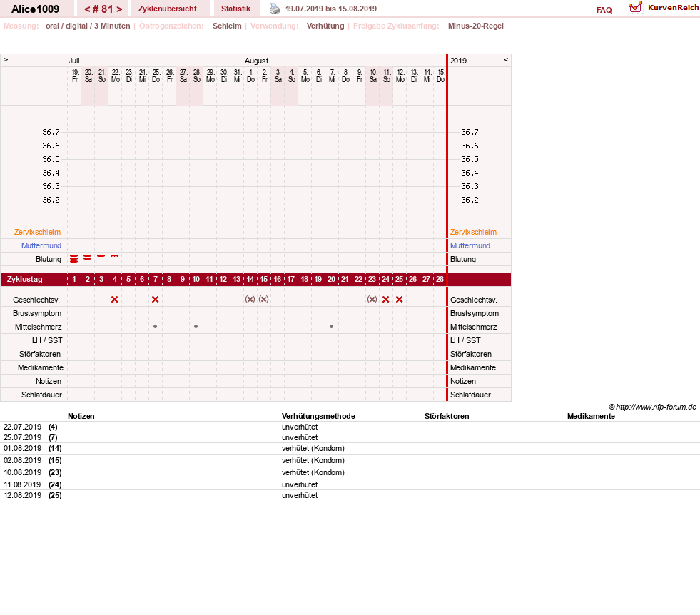The width and height of the screenshot is (700, 615).
Task: Click the heavy bleeding mark on cycle day 1
Action: point(74,258)
